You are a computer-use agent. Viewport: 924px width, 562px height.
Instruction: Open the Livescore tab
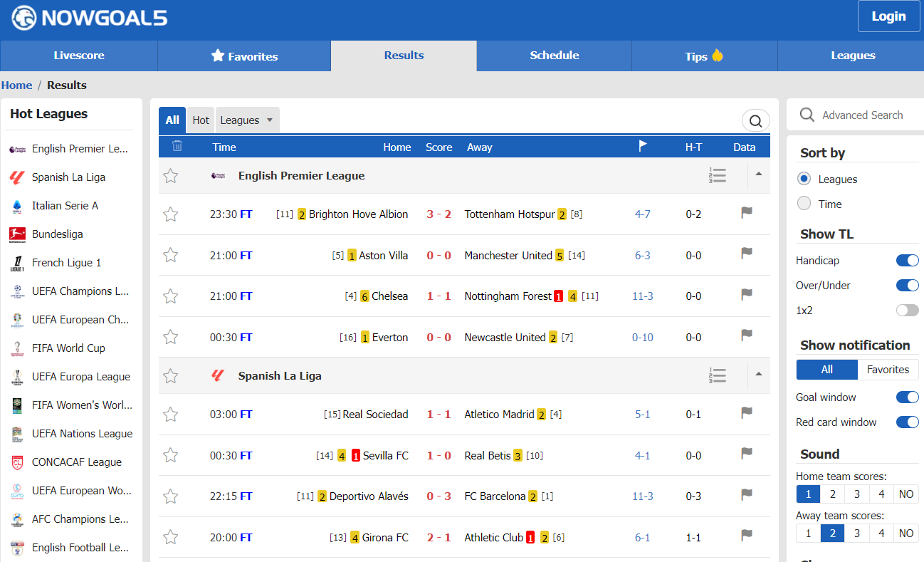coord(79,56)
